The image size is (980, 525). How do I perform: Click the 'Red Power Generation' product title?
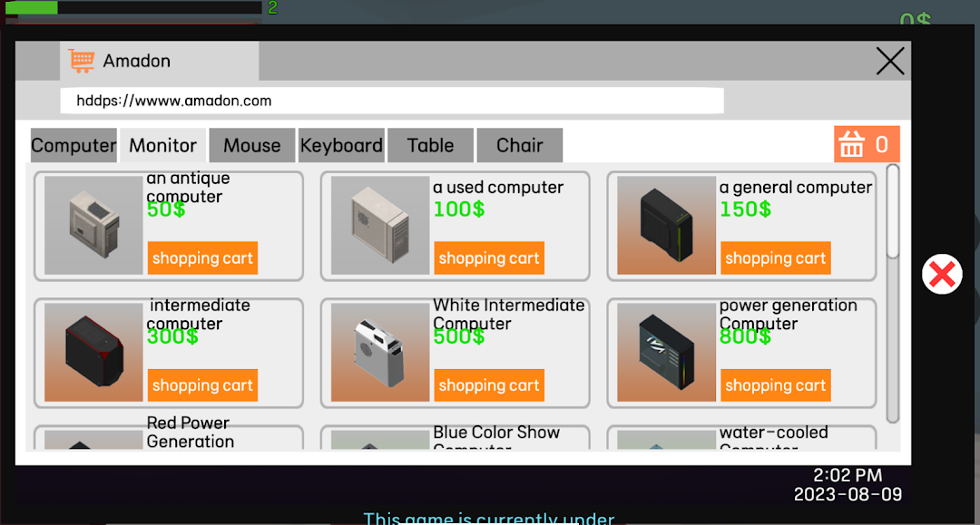coord(190,432)
